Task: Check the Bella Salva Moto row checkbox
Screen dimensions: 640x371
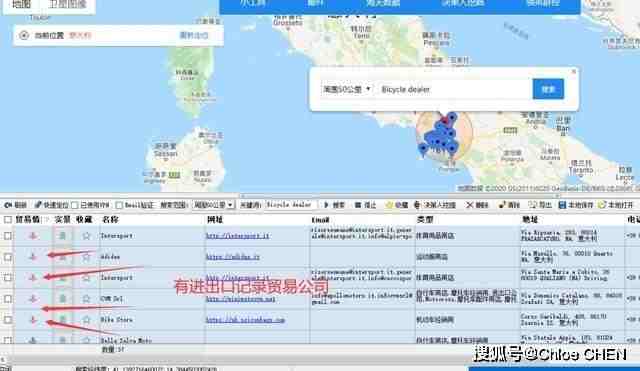Action: click(x=7, y=340)
